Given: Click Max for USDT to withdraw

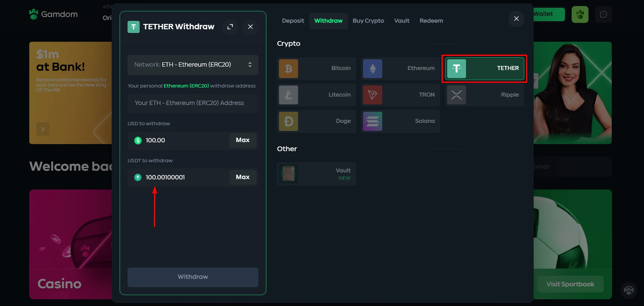Looking at the screenshot, I should point(243,177).
